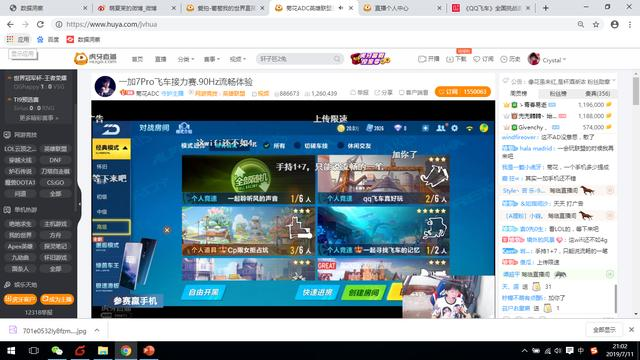640x360 pixels.
Task: Click 分享 share icon under title
Action: point(377,93)
